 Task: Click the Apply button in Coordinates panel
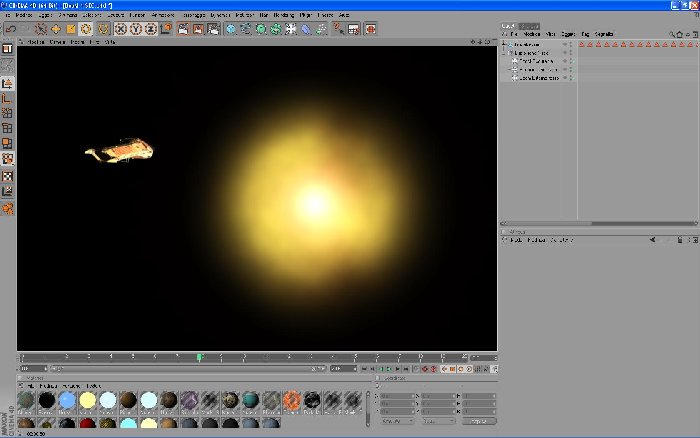pos(479,421)
